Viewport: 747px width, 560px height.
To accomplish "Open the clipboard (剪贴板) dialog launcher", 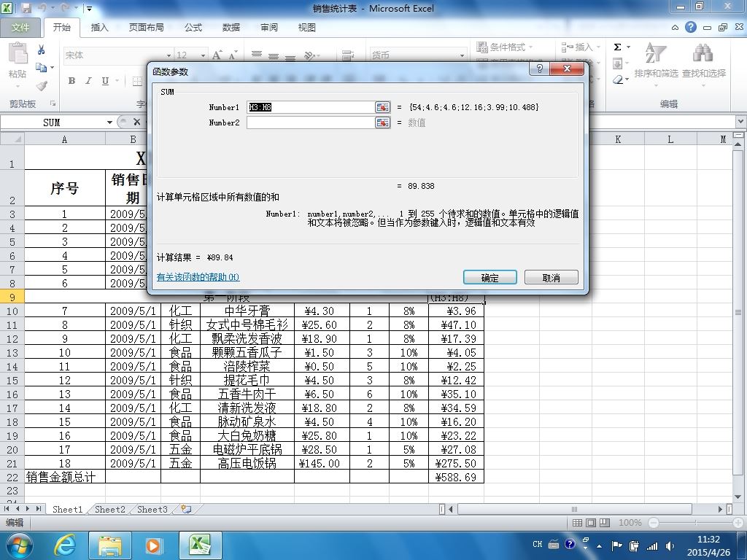I will coord(53,104).
